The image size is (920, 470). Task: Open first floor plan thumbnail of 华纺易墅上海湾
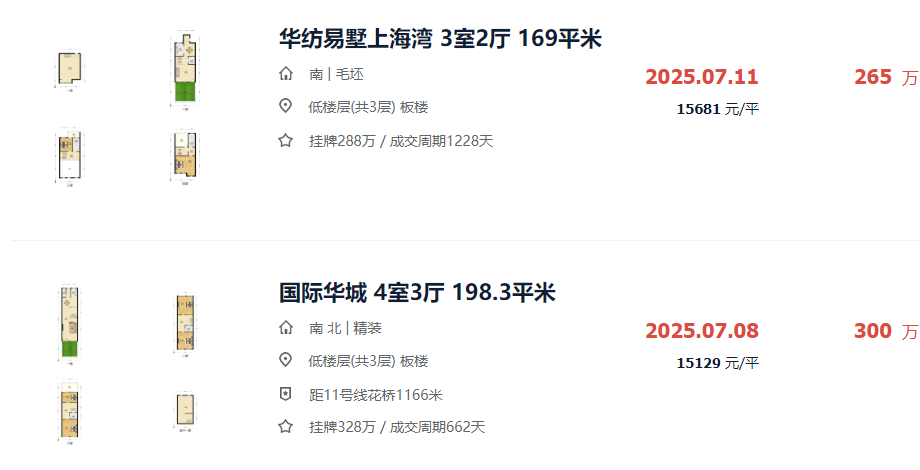(x=68, y=70)
